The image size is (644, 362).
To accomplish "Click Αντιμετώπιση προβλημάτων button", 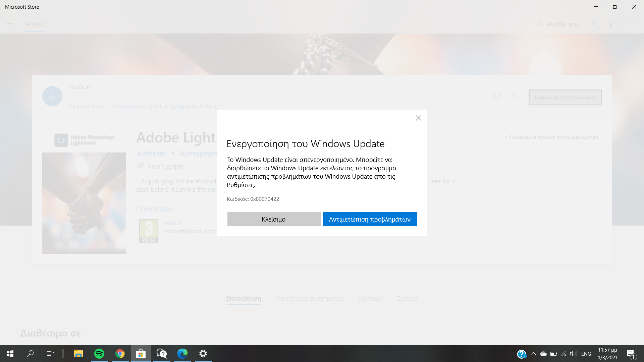I will 370,219.
